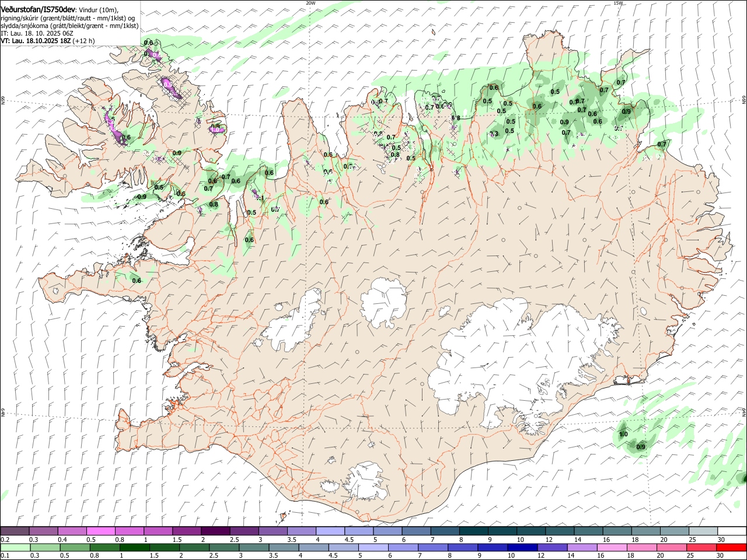Select the darkest green swatch labeled 1 in lower row
This screenshot has height=560, width=747.
tap(134, 547)
